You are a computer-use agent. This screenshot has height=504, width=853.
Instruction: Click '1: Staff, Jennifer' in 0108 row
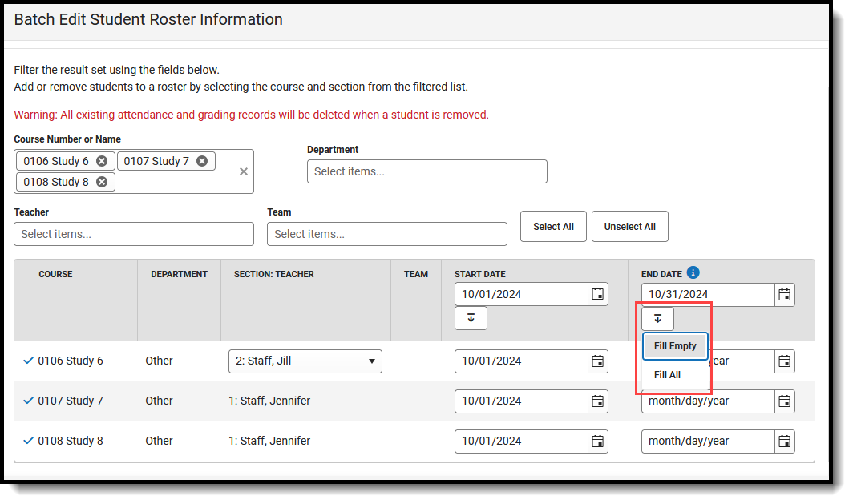click(269, 441)
